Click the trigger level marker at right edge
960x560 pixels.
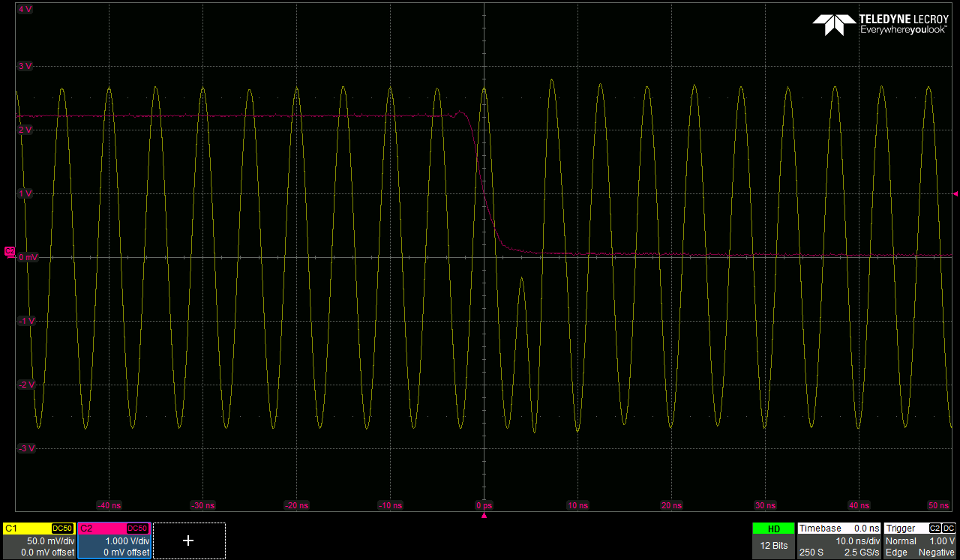955,193
